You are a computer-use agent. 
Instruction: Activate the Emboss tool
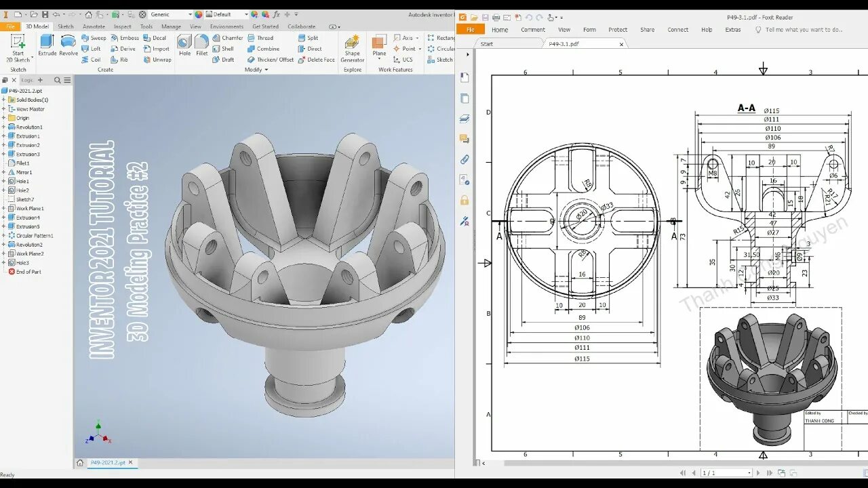125,38
